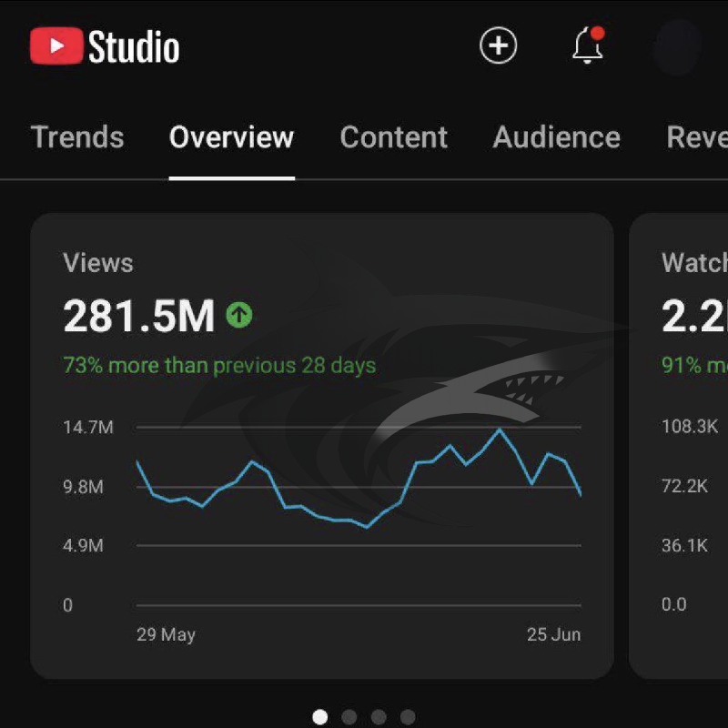Tap the 14.7M axis label
This screenshot has height=728, width=728.
point(88,427)
